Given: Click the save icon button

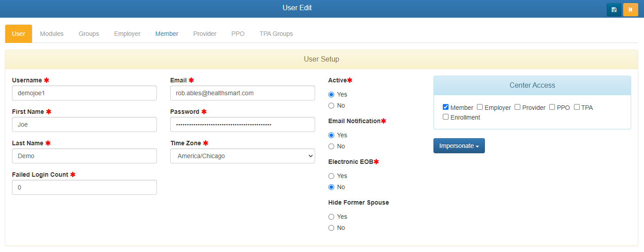Looking at the screenshot, I should coord(614,10).
